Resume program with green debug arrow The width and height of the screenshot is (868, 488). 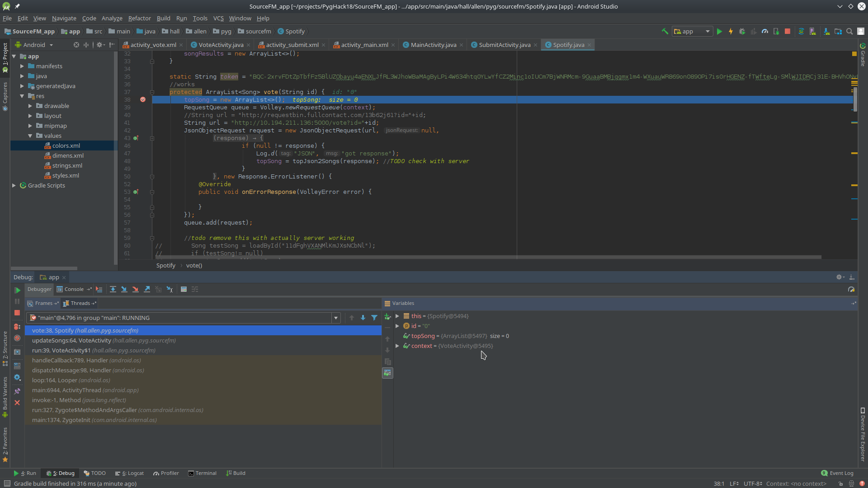17,290
